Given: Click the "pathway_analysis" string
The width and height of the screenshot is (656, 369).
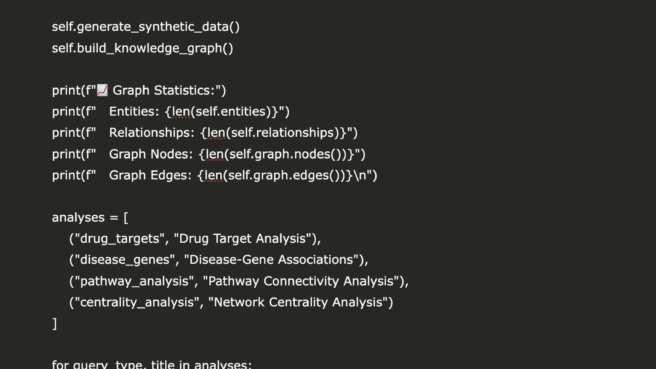Looking at the screenshot, I should pyautogui.click(x=135, y=281).
